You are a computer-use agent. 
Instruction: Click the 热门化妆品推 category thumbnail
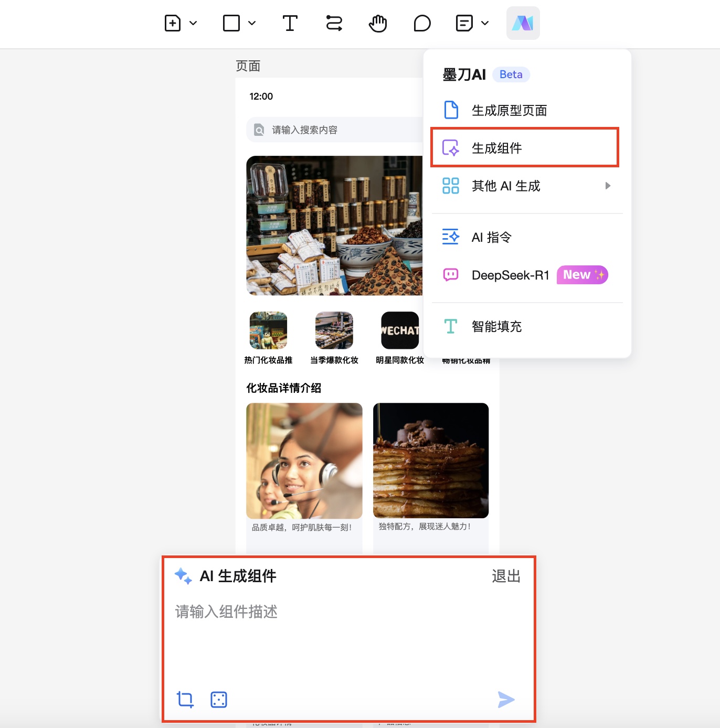coord(268,330)
